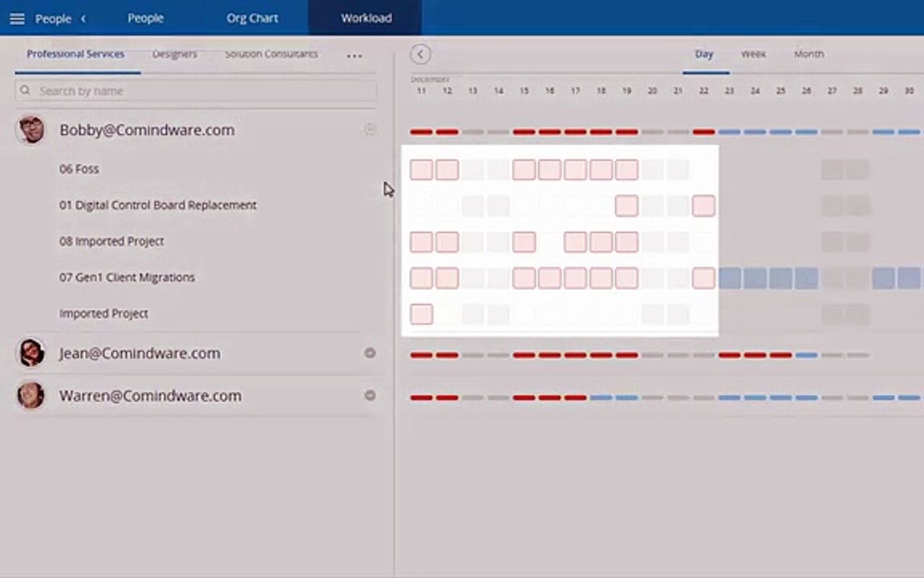Select the Professional Services group tab
924x578 pixels.
pyautogui.click(x=75, y=54)
